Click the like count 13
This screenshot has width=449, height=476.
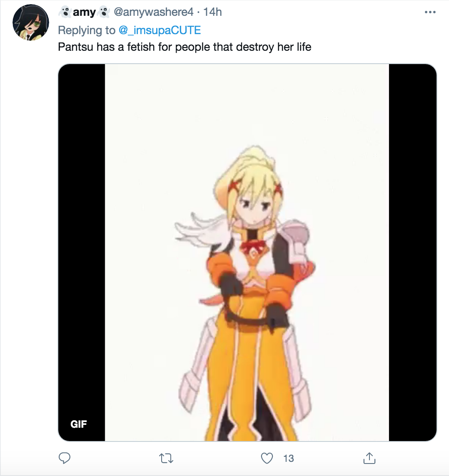pyautogui.click(x=289, y=459)
